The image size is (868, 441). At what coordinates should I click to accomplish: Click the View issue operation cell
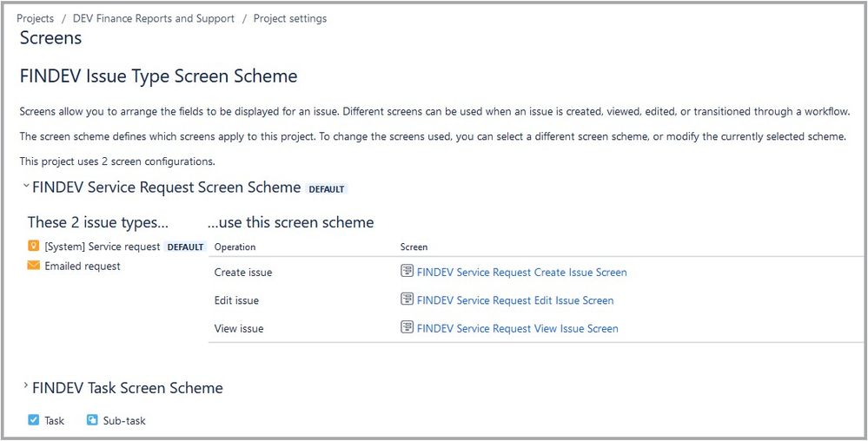click(x=239, y=329)
